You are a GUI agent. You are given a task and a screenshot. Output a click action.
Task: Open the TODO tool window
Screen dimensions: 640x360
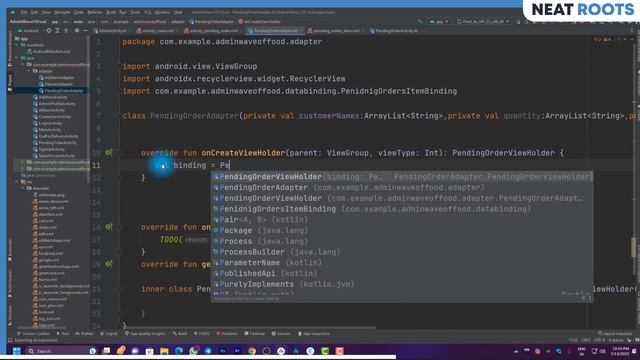(202, 333)
